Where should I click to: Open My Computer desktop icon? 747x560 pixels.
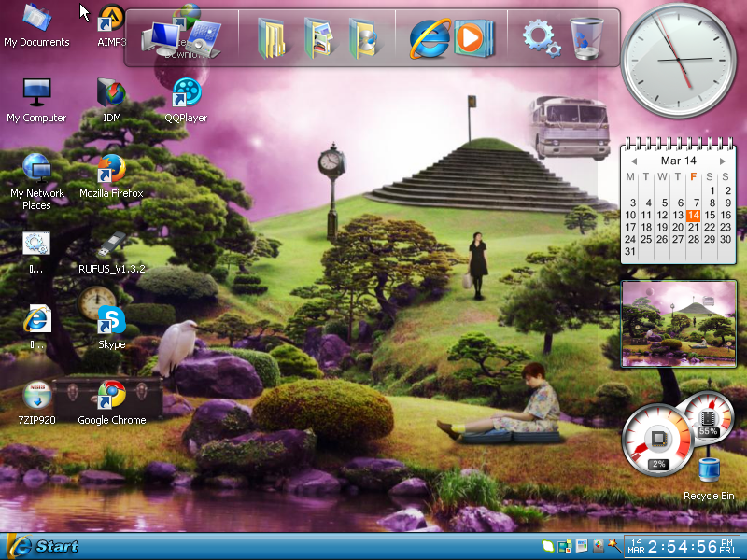pyautogui.click(x=36, y=101)
